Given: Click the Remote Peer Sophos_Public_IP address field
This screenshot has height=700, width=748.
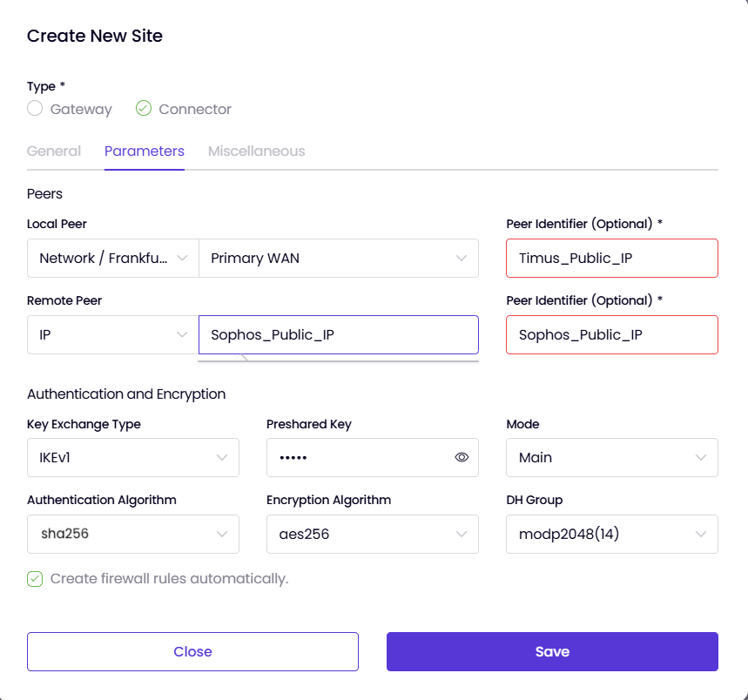Looking at the screenshot, I should click(x=339, y=334).
